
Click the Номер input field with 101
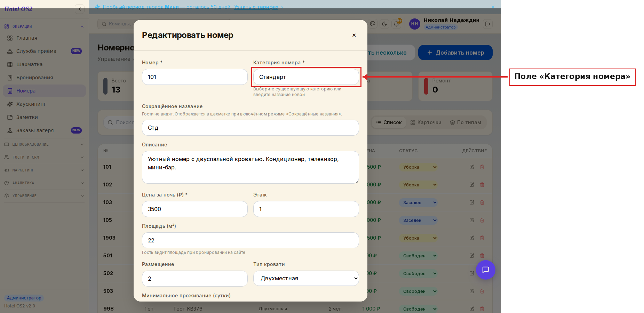(x=195, y=77)
